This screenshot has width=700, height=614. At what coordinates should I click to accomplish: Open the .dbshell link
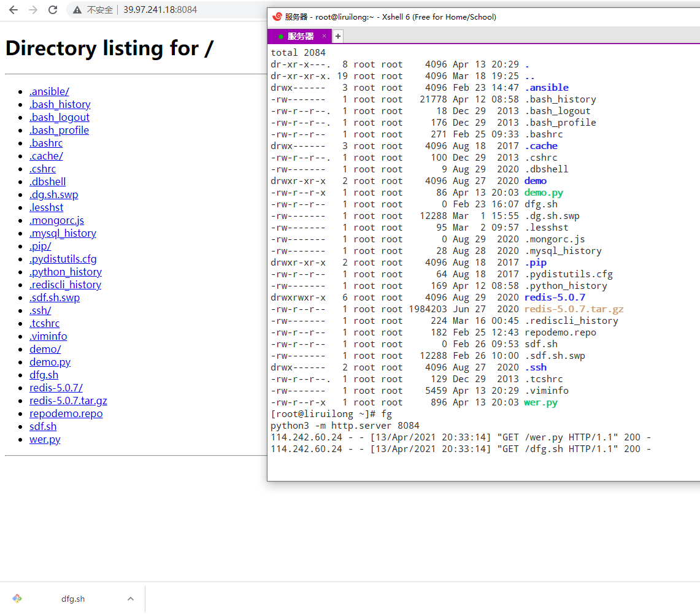(x=47, y=182)
